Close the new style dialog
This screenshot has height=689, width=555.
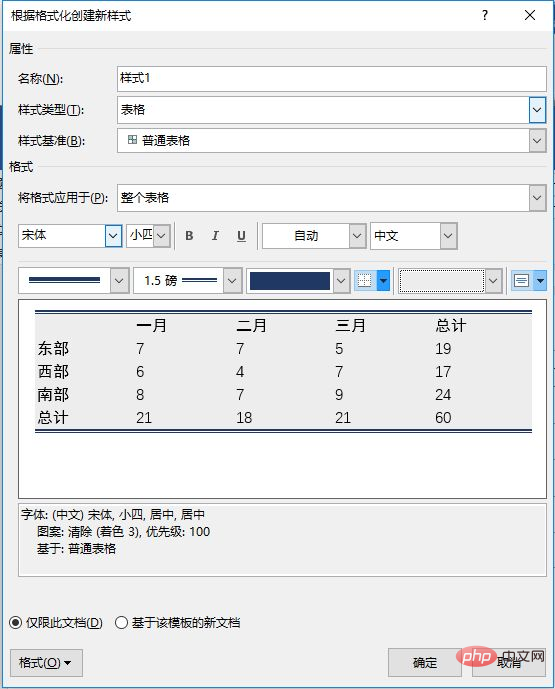click(x=530, y=15)
